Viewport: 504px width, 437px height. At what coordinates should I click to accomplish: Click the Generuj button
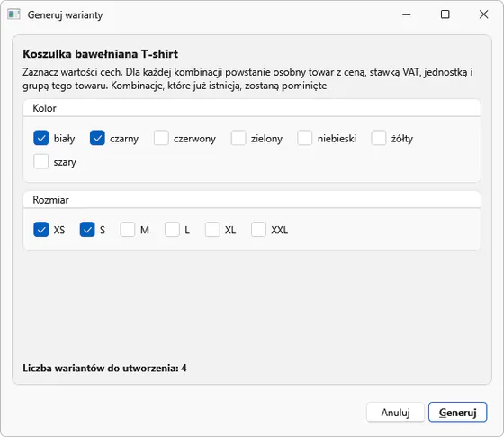point(458,413)
